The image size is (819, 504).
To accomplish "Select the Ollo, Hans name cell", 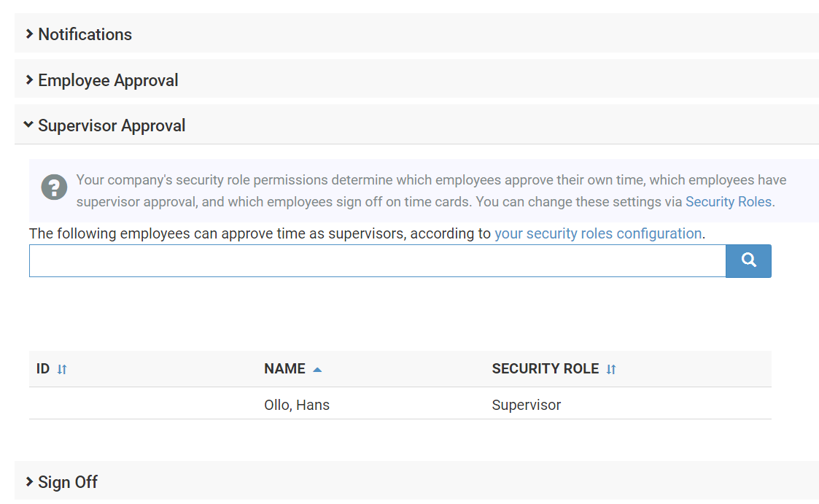I will tap(297, 406).
